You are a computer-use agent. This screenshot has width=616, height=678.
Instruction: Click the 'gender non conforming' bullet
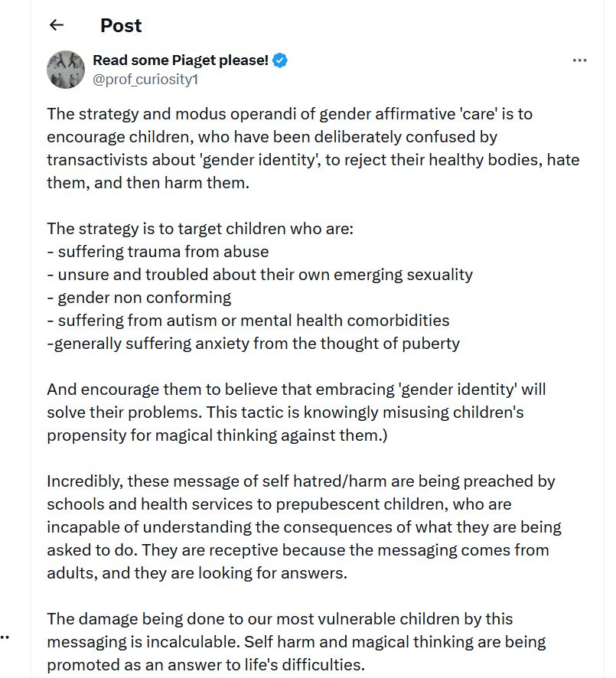tap(139, 297)
